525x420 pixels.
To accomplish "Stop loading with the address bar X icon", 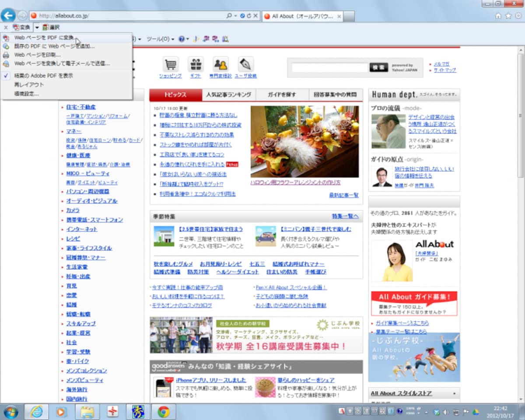I will [256, 16].
